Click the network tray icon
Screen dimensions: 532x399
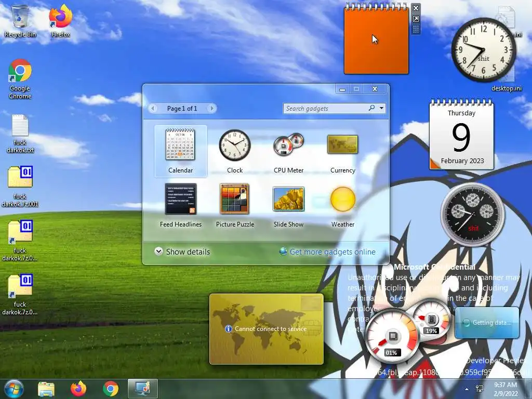480,389
